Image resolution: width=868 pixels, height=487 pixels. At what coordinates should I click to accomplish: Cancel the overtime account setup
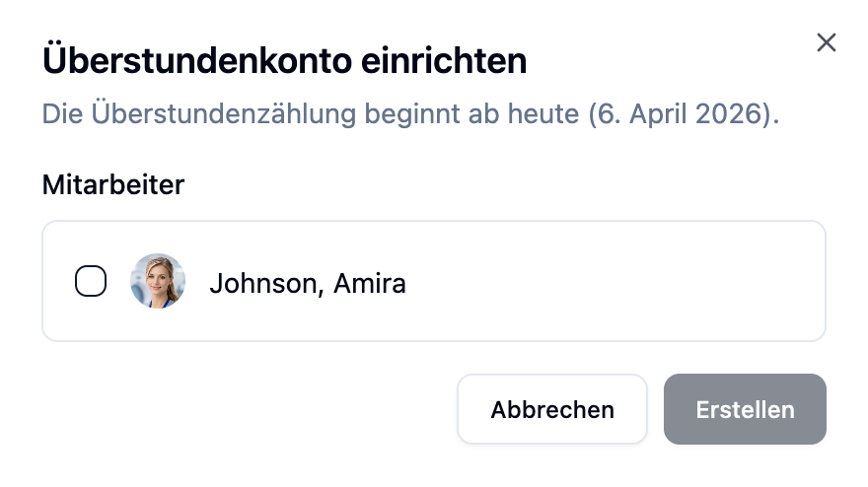click(552, 409)
